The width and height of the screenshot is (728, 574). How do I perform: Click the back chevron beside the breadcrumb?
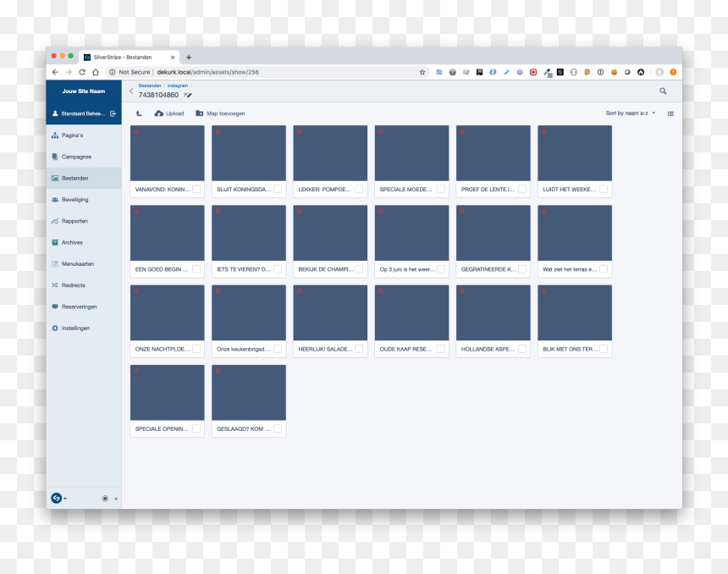coord(131,91)
